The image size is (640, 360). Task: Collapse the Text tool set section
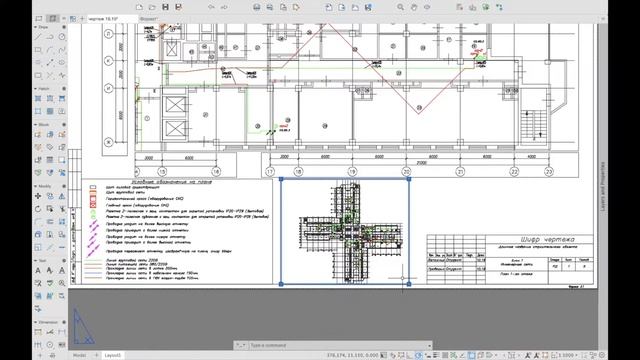point(36,260)
